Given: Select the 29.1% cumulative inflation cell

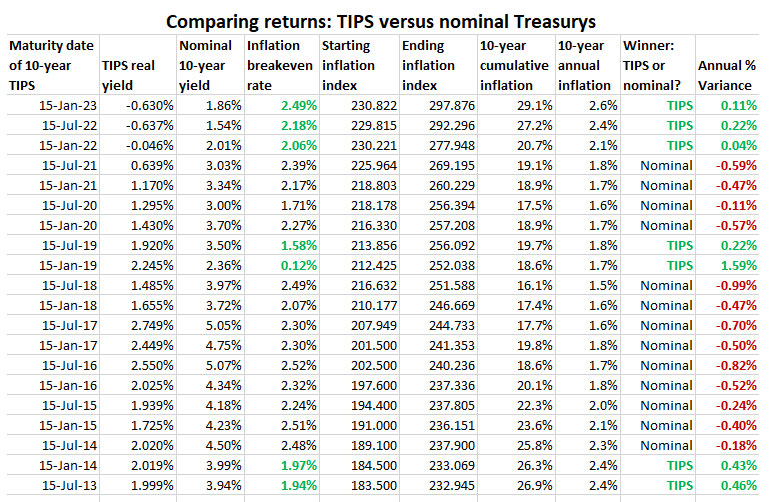Looking at the screenshot, I should (533, 104).
